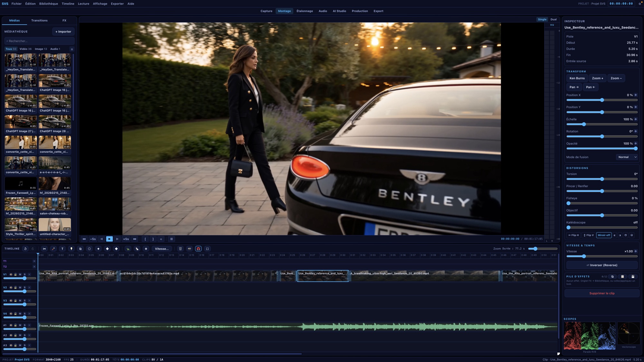Viewport: 644px width, 362px height.
Task: Stop playback with the square button
Action: point(172,239)
